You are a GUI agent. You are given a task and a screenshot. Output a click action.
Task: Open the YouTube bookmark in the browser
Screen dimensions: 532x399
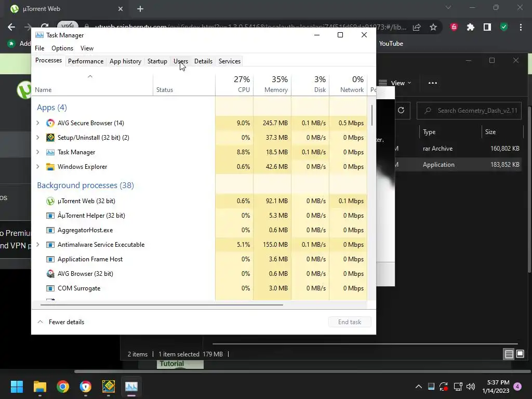pos(391,44)
